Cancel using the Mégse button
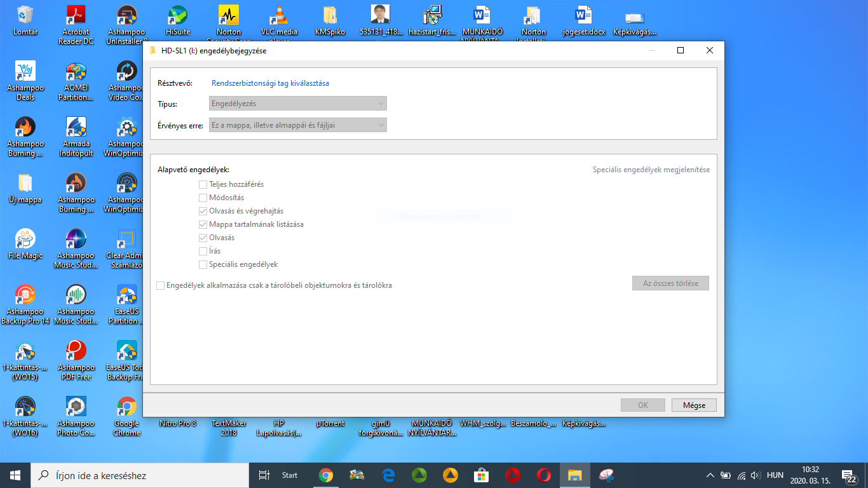 (x=695, y=405)
